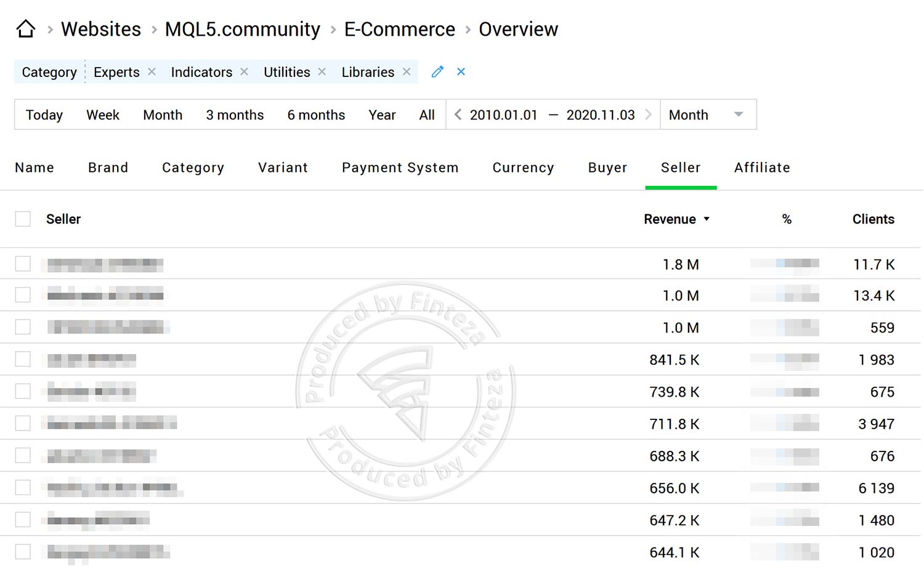Select the checkbox for 644.1 K revenue row
This screenshot has height=574, width=924.
coord(23,552)
